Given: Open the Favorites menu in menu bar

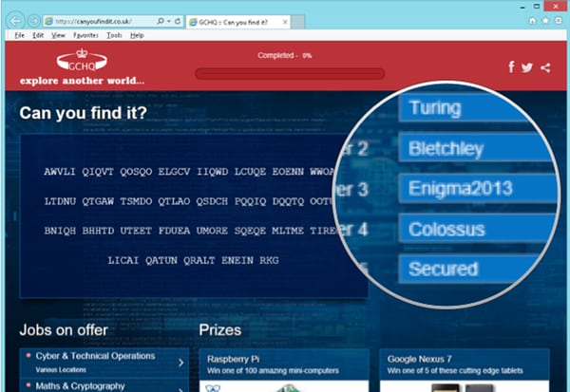Looking at the screenshot, I should 85,35.
